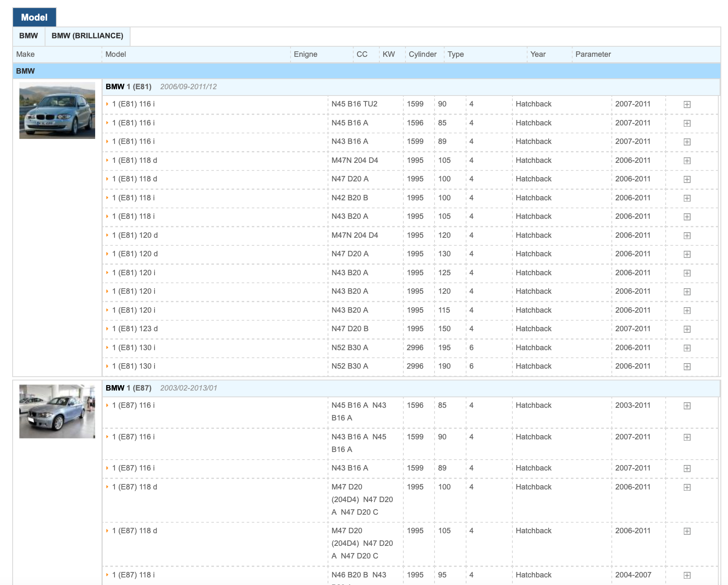Click the BMW 1 E81 car thumbnail
Screen dimensions: 728x585
pyautogui.click(x=57, y=111)
